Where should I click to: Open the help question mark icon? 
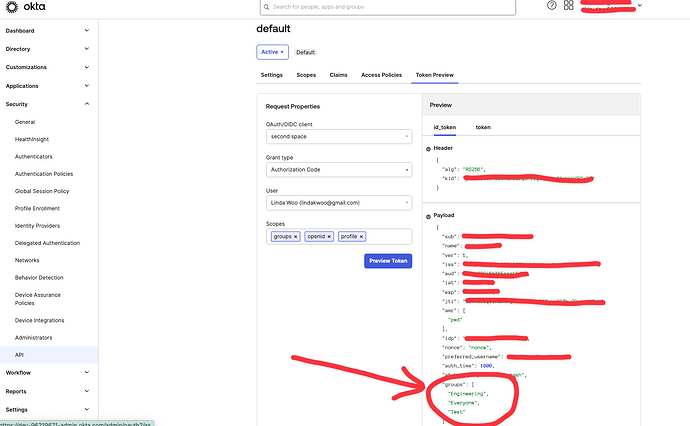pos(551,5)
